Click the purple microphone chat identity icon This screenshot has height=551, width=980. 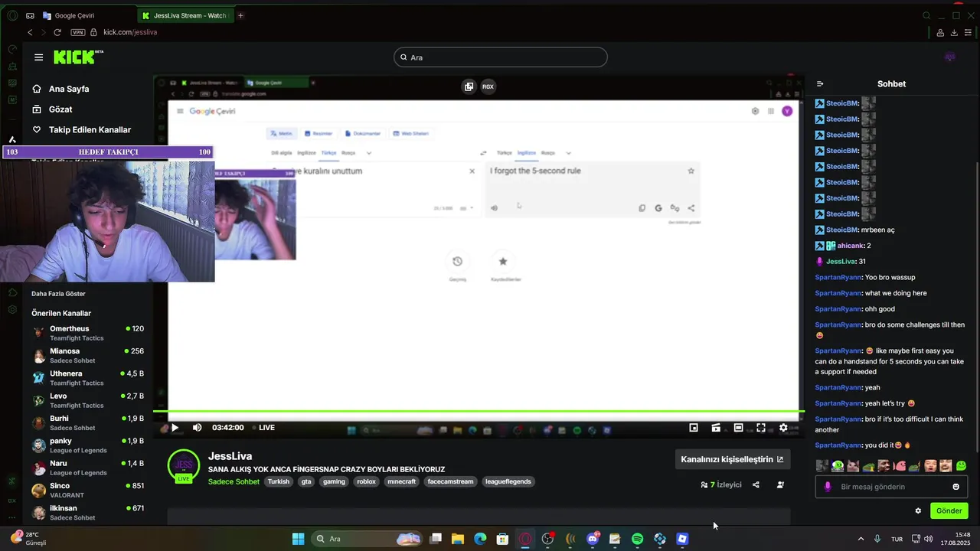828,487
